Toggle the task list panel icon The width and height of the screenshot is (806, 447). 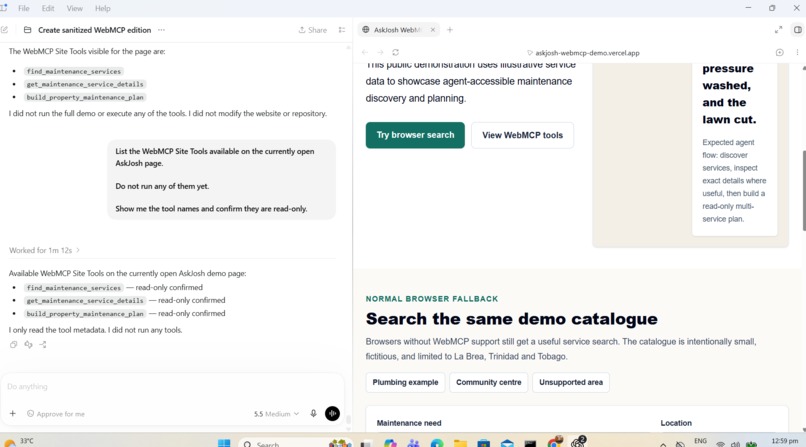click(342, 30)
